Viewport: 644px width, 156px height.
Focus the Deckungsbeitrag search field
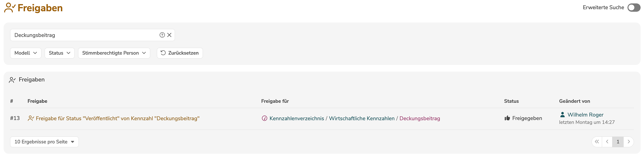point(85,35)
